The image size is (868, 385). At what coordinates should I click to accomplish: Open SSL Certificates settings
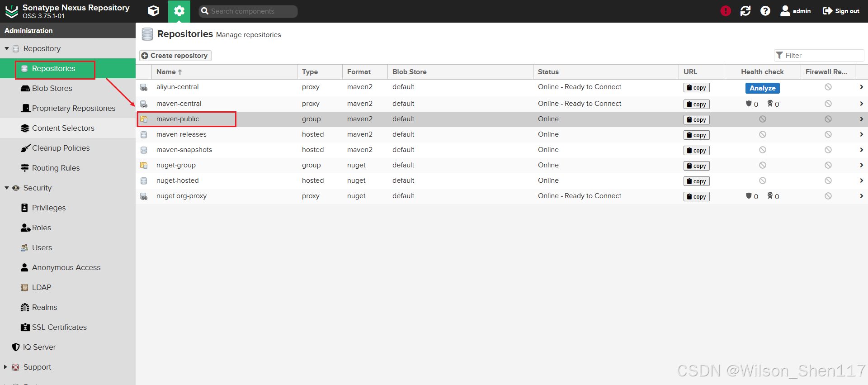coord(68,327)
